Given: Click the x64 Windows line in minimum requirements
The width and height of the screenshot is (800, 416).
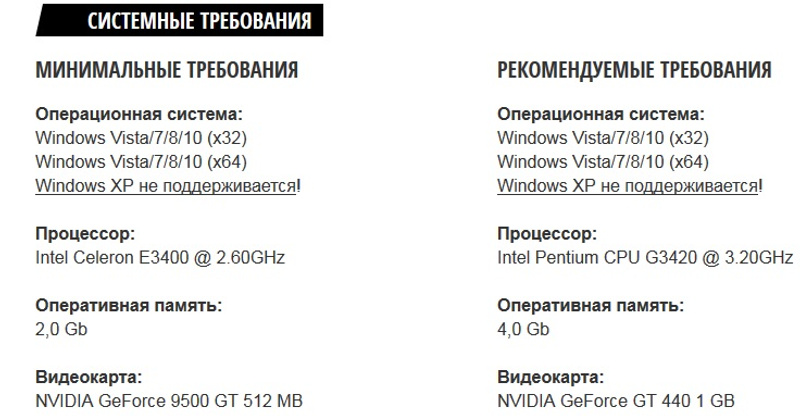Looking at the screenshot, I should pyautogui.click(x=141, y=161).
